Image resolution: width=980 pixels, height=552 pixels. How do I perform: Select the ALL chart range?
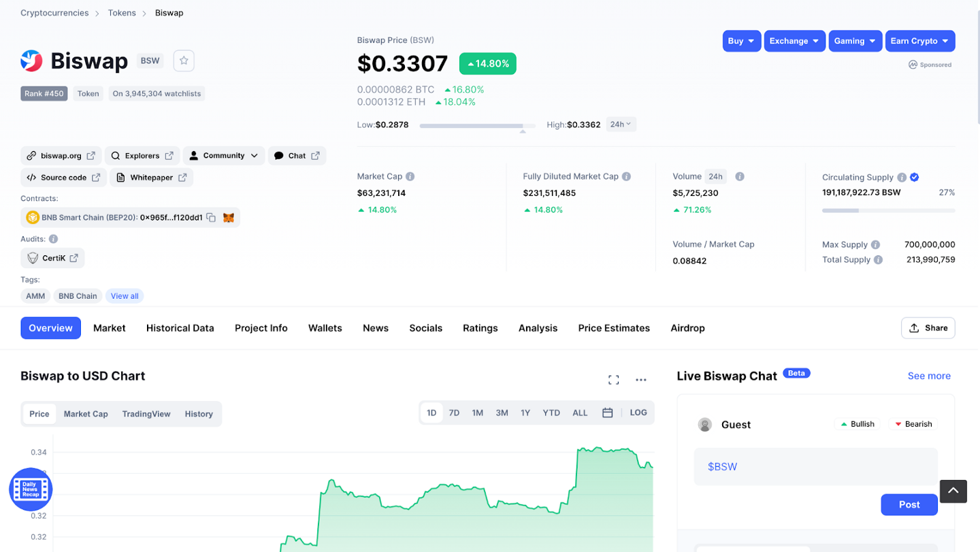[580, 412]
